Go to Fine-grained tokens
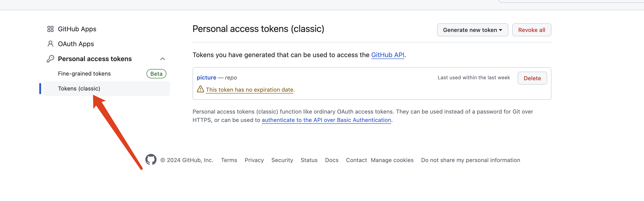The width and height of the screenshot is (644, 201). pos(84,73)
